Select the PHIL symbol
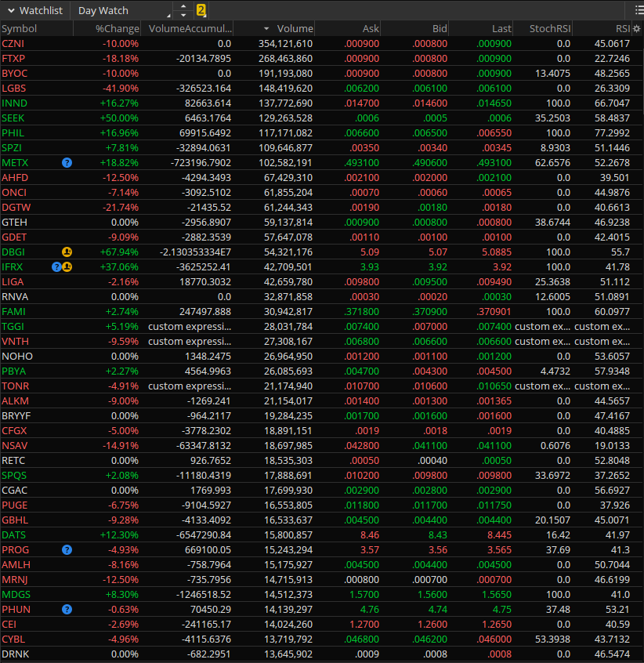 click(13, 132)
